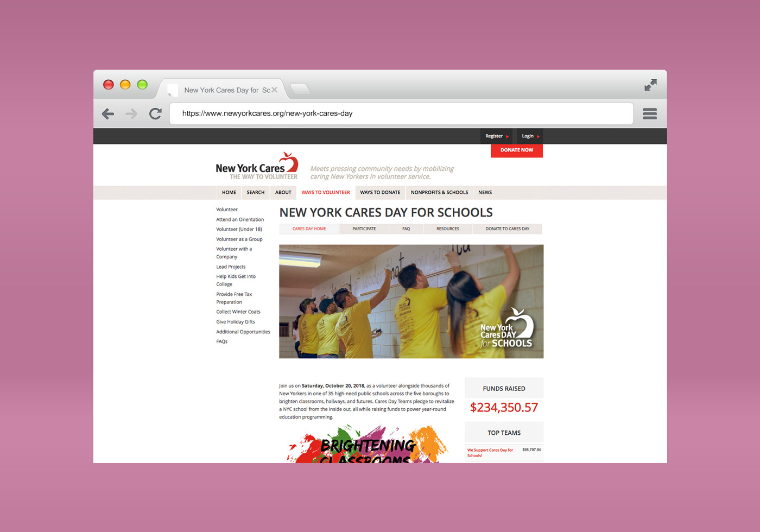Click the tab's page favicon
The image size is (760, 532).
click(x=173, y=90)
